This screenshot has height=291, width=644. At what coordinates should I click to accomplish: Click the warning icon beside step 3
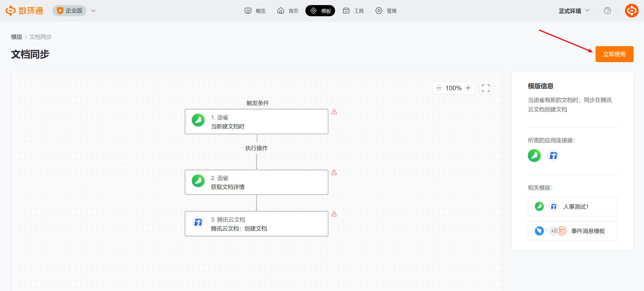click(x=334, y=214)
